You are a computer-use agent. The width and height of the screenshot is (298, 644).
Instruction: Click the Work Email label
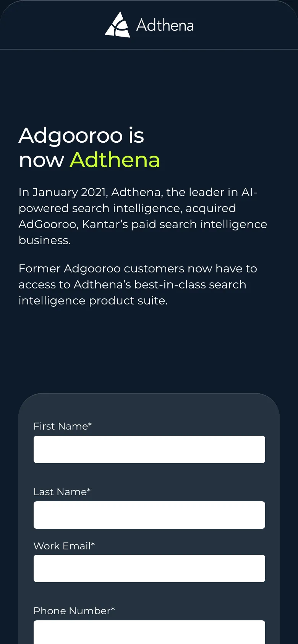[64, 546]
